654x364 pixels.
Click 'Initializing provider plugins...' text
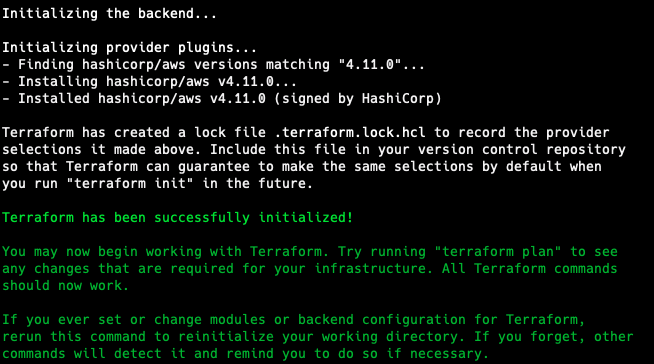pos(129,48)
